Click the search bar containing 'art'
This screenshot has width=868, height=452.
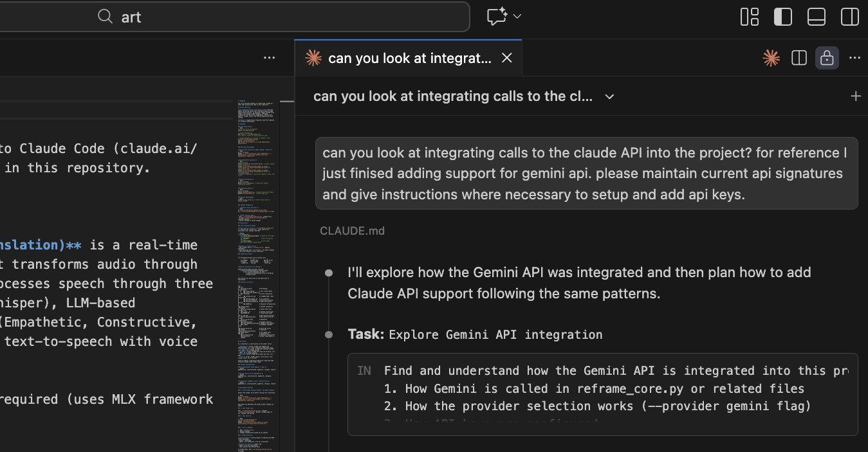(283, 17)
